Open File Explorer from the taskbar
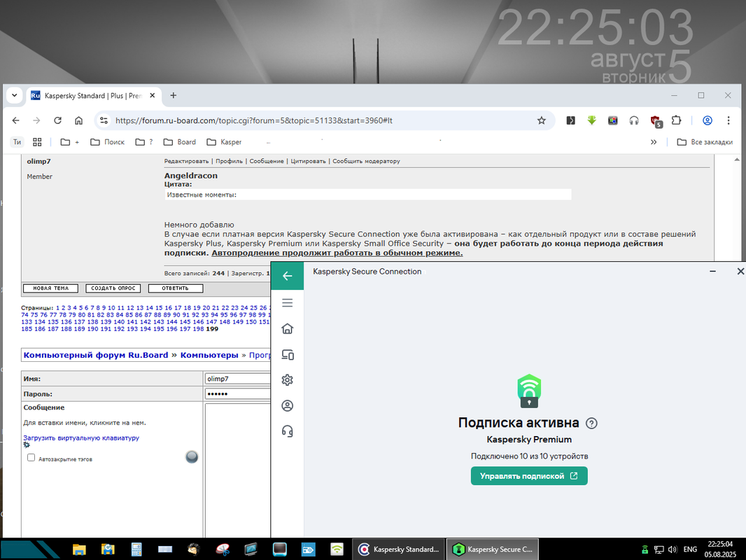 [x=79, y=549]
